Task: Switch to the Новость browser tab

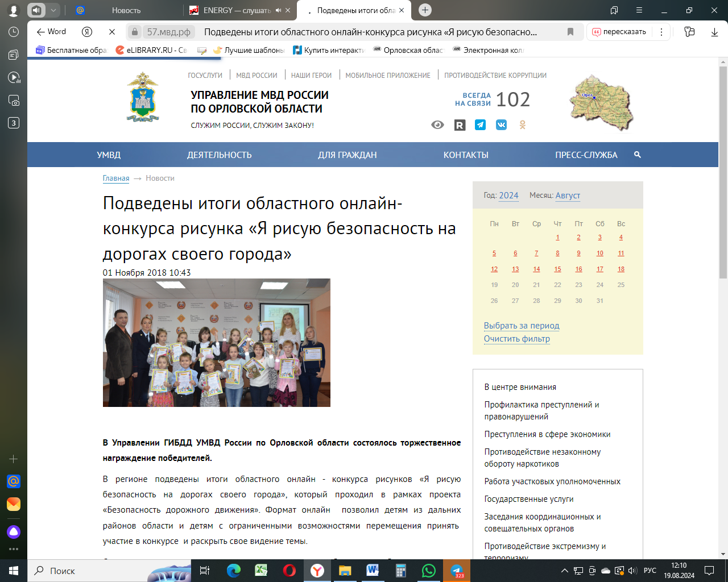Action: click(x=126, y=10)
